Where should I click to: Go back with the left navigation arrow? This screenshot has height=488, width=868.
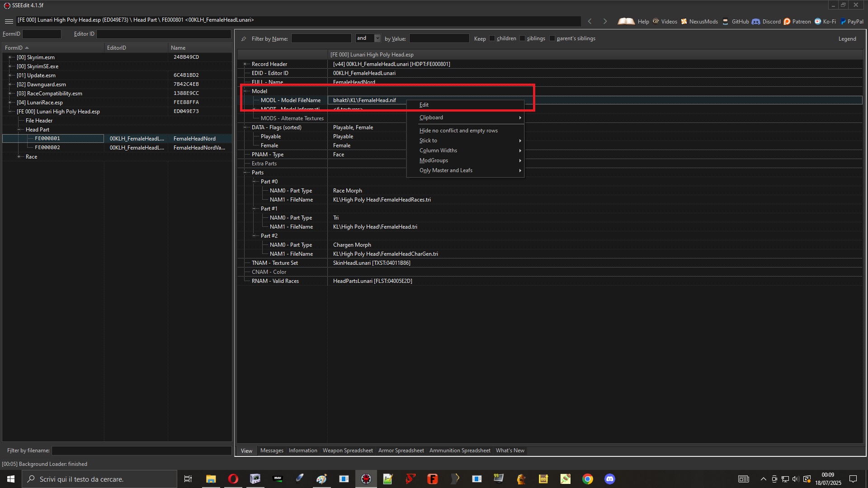coord(590,21)
